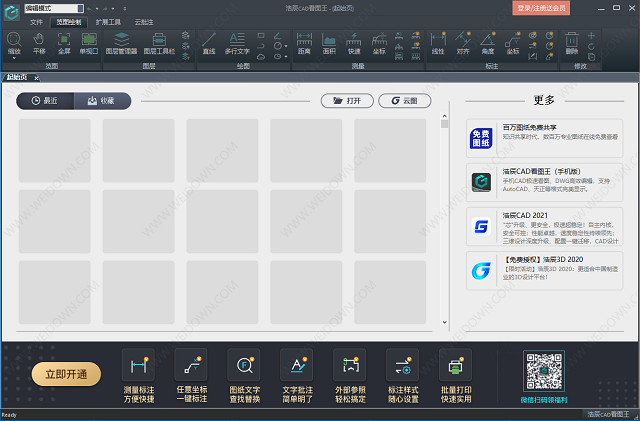Add a 线性 linear dimension
Viewport: 640px width, 421px height.
[x=438, y=43]
